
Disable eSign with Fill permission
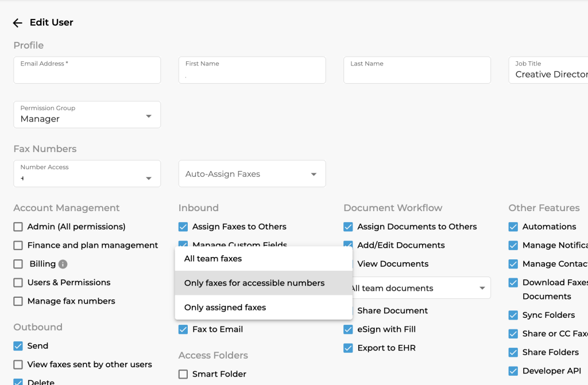pyautogui.click(x=348, y=329)
